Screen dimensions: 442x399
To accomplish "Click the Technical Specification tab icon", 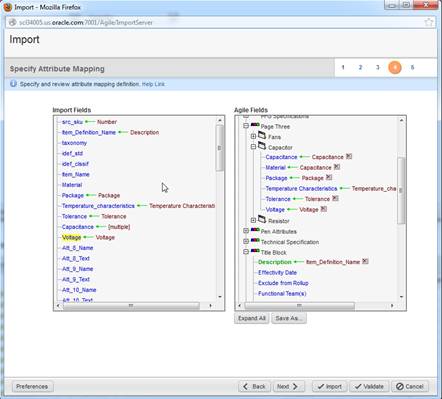I will [255, 240].
